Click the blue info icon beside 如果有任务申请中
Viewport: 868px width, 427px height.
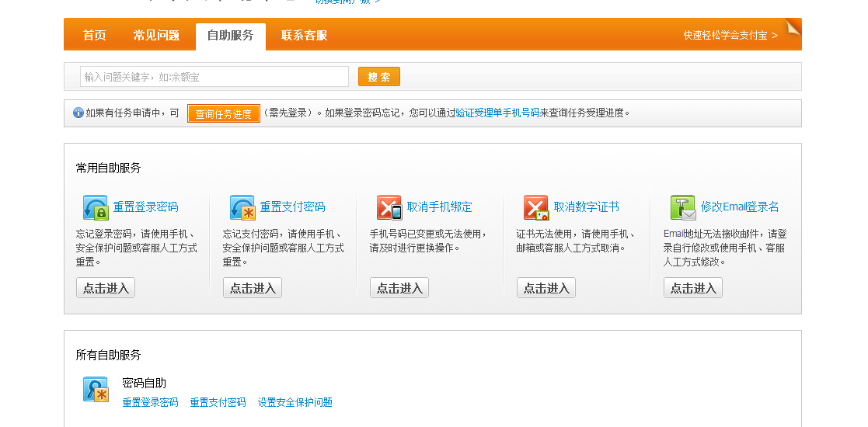coord(78,113)
